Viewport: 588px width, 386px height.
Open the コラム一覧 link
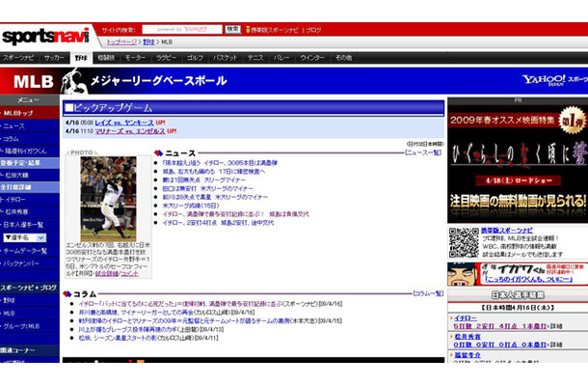pyautogui.click(x=428, y=293)
